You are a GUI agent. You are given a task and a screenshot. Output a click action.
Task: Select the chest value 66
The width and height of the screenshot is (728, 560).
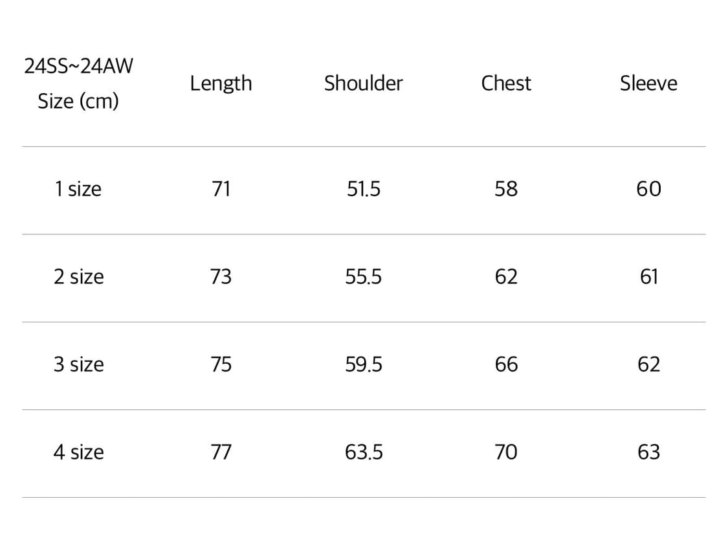(x=506, y=364)
